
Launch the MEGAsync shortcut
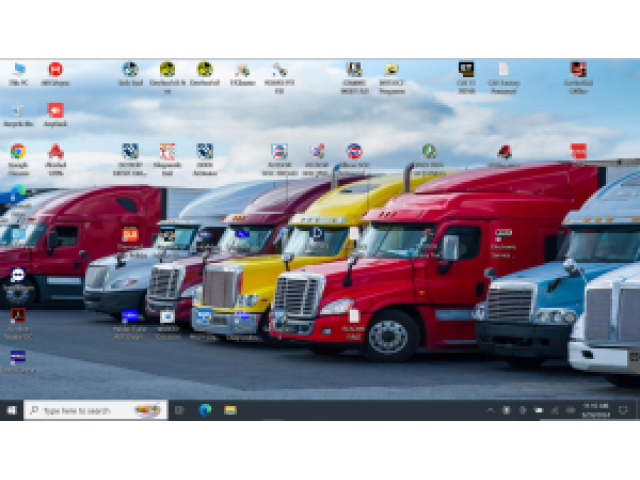click(56, 71)
